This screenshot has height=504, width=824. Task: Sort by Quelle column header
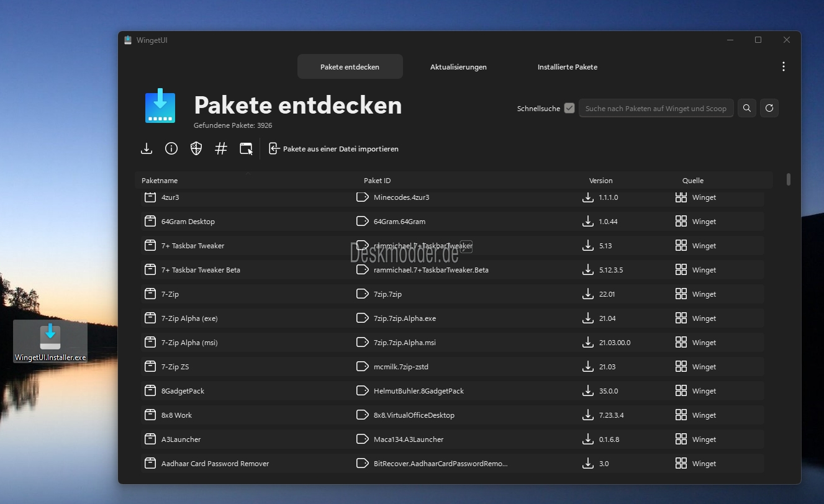[x=693, y=181]
